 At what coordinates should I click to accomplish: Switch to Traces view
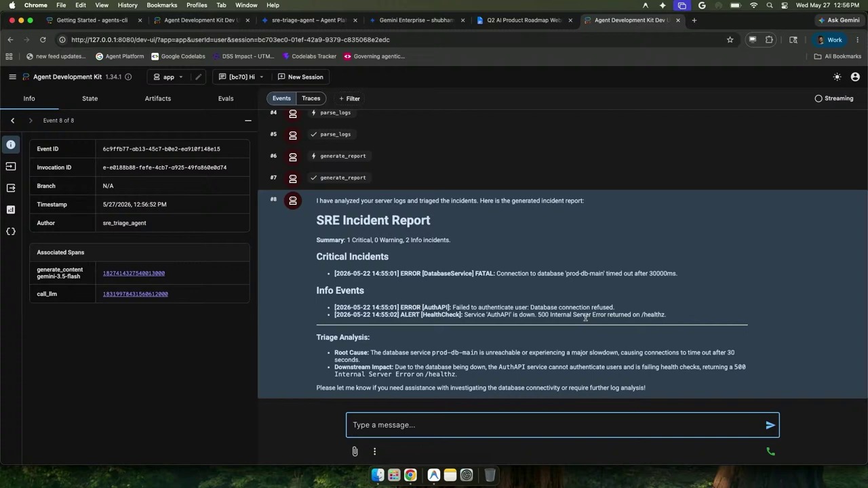311,98
